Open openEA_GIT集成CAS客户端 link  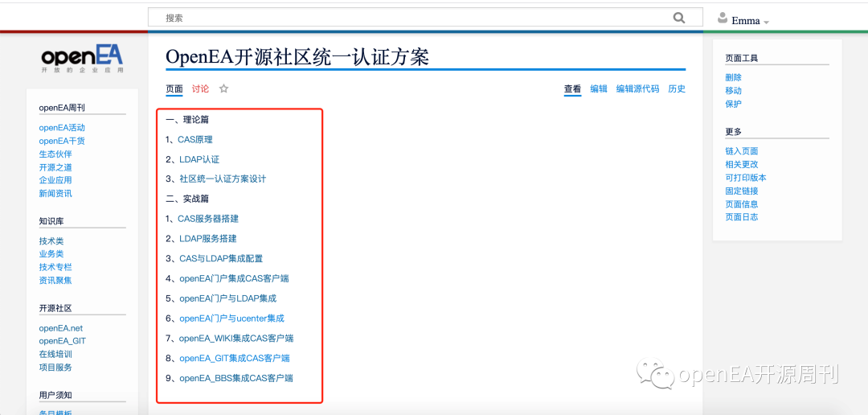[x=235, y=359]
